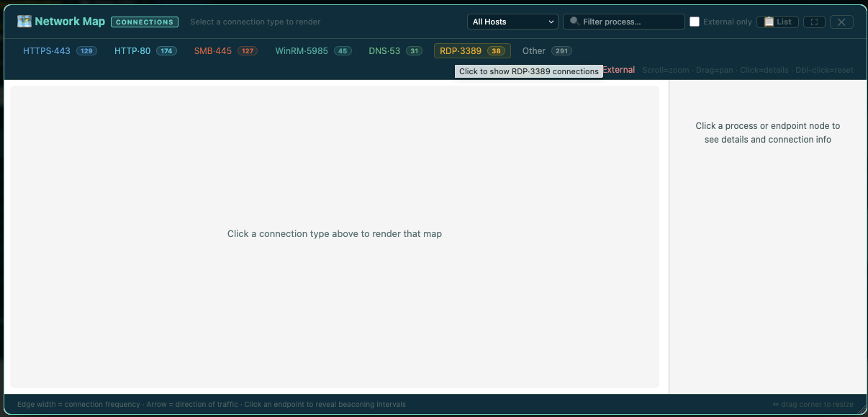This screenshot has height=417, width=868.
Task: Enable the External only checkbox
Action: pos(695,22)
